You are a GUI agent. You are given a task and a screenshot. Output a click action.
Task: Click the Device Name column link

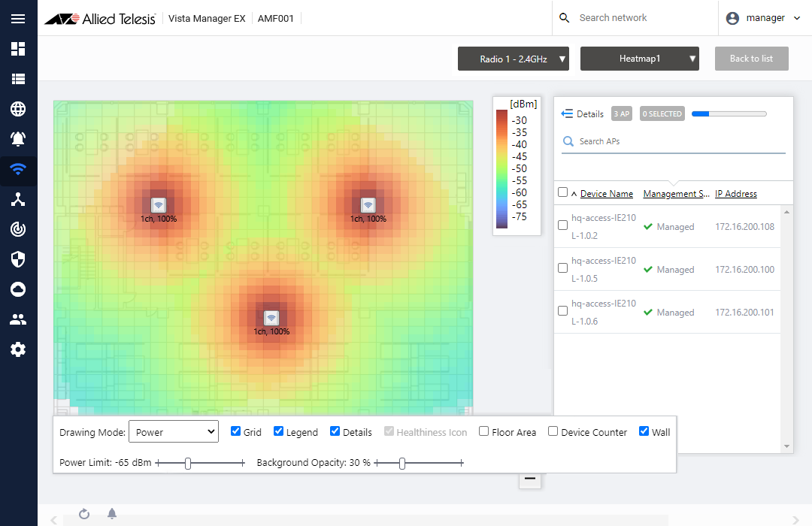[606, 194]
